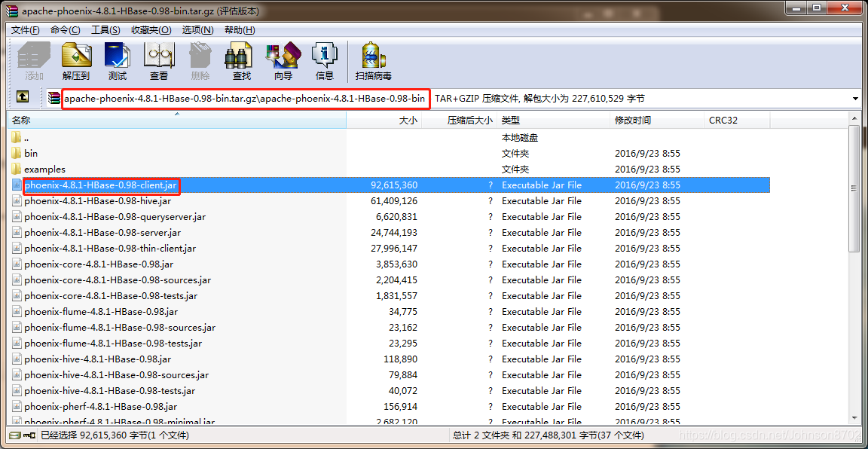Click the drive icon in the status bar

tap(14, 435)
